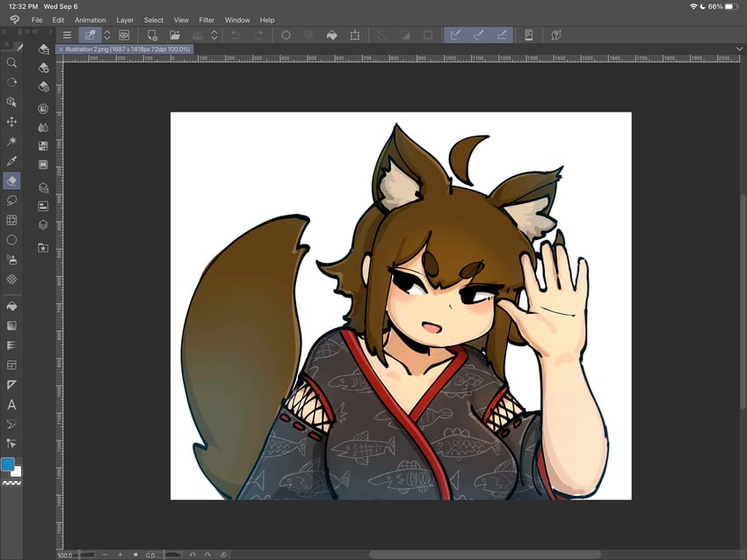Select the Eraser tool
The image size is (747, 560).
[12, 180]
